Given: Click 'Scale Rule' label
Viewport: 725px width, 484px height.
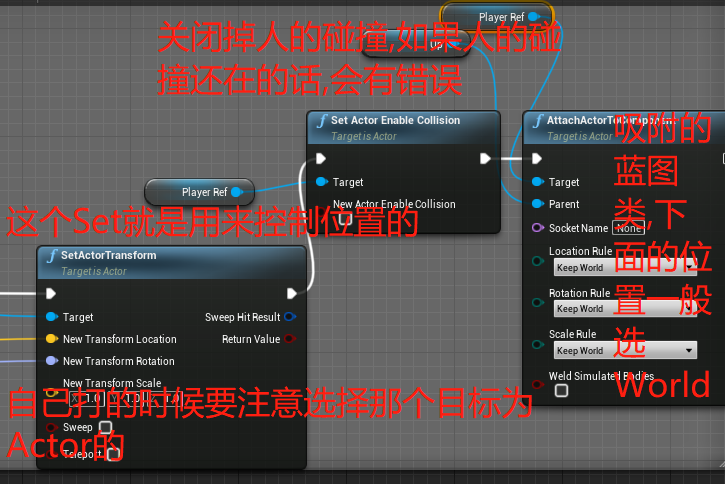Looking at the screenshot, I should click(572, 334).
